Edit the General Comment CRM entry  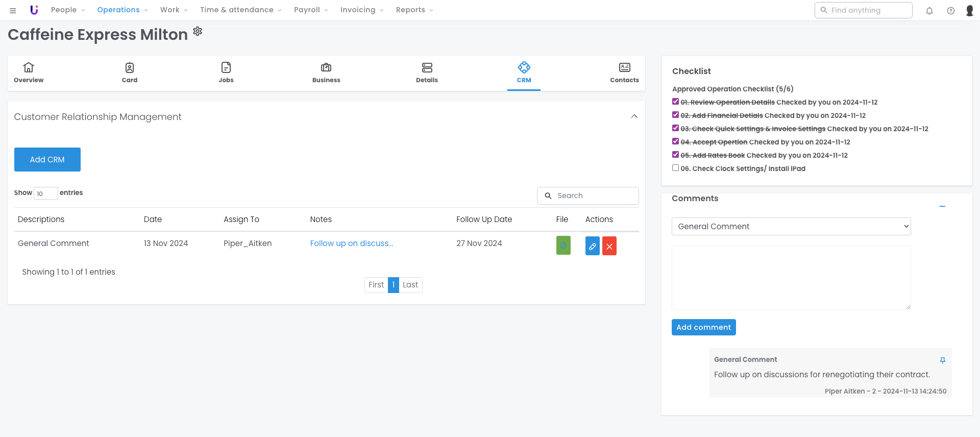coord(592,246)
